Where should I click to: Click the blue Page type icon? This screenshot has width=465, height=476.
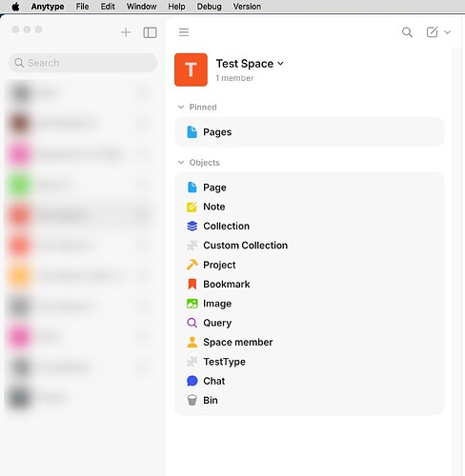[192, 188]
